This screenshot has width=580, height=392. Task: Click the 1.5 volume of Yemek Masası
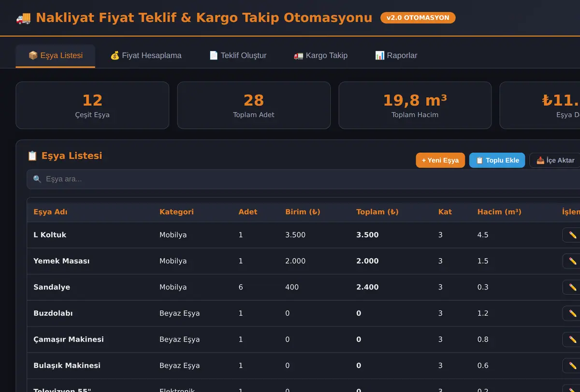click(483, 261)
